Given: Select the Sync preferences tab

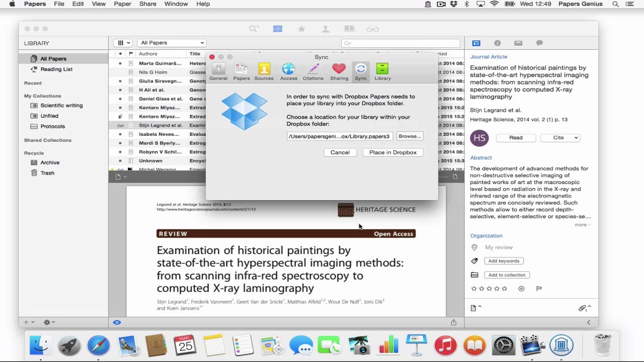Looking at the screenshot, I should 361,71.
